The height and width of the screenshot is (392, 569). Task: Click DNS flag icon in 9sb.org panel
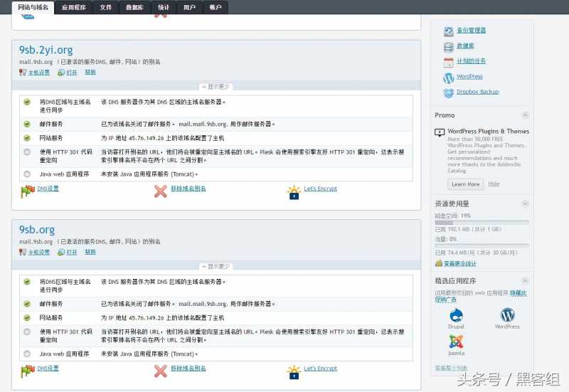coord(28,371)
